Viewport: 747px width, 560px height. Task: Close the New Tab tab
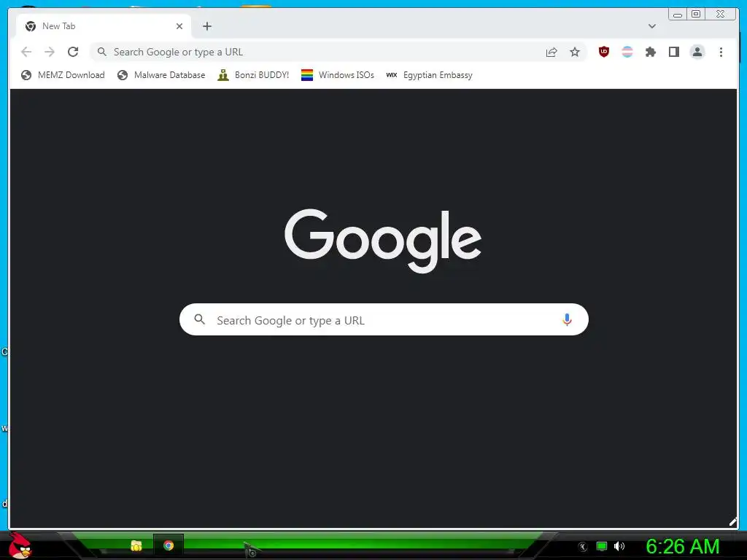(179, 26)
